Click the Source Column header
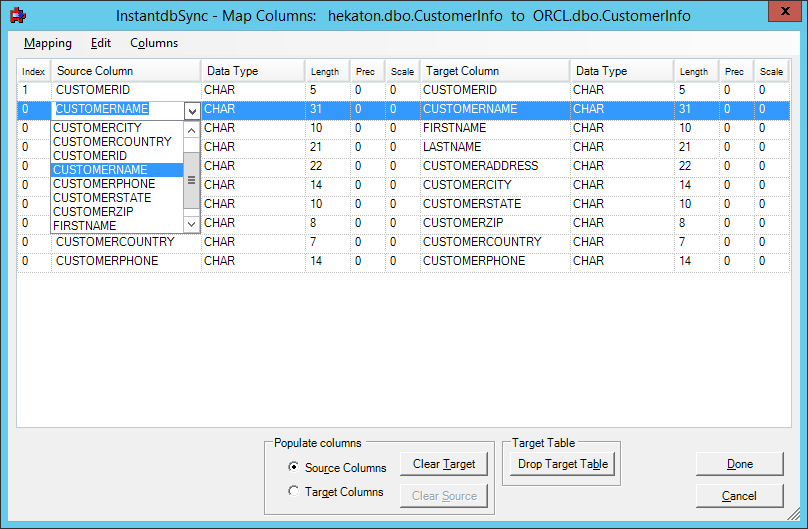The width and height of the screenshot is (808, 529). tap(126, 72)
